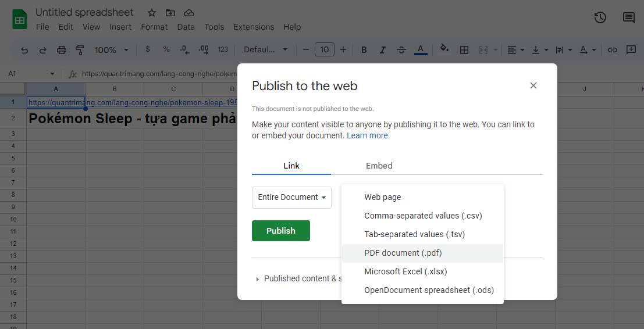The width and height of the screenshot is (644, 329).
Task: Choose PDF document (.pdf) option
Action: [422, 253]
